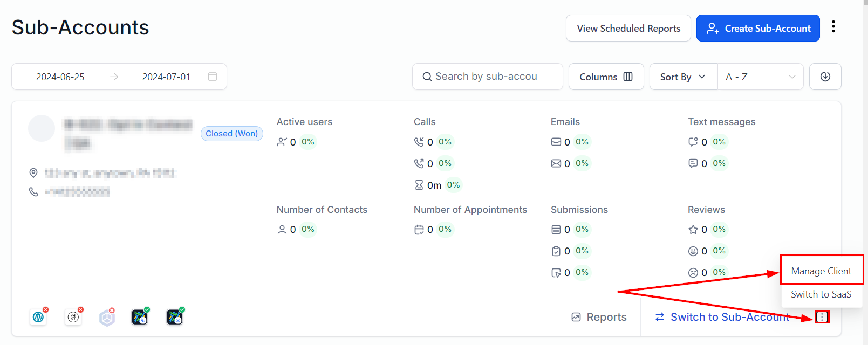Focus the Search by sub-account field

point(487,77)
